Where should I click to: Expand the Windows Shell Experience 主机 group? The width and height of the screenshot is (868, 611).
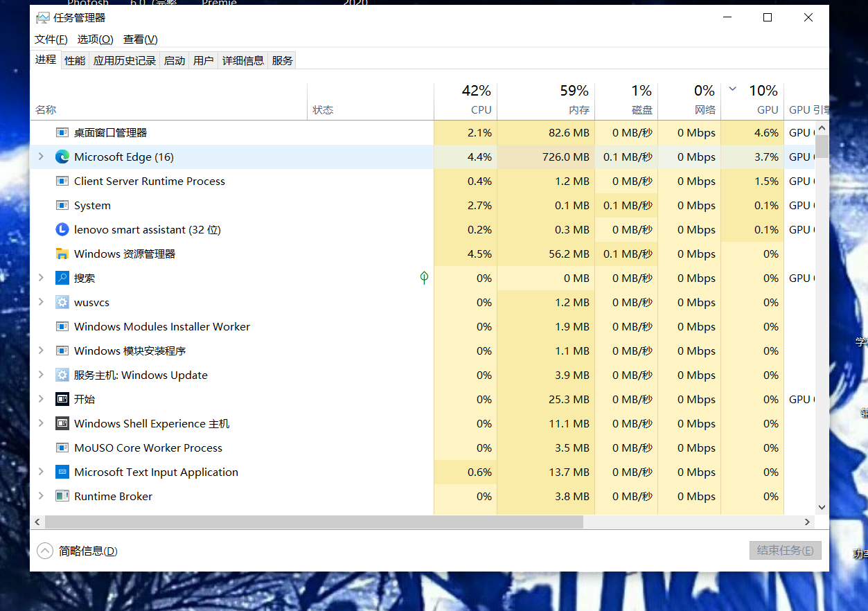click(41, 423)
